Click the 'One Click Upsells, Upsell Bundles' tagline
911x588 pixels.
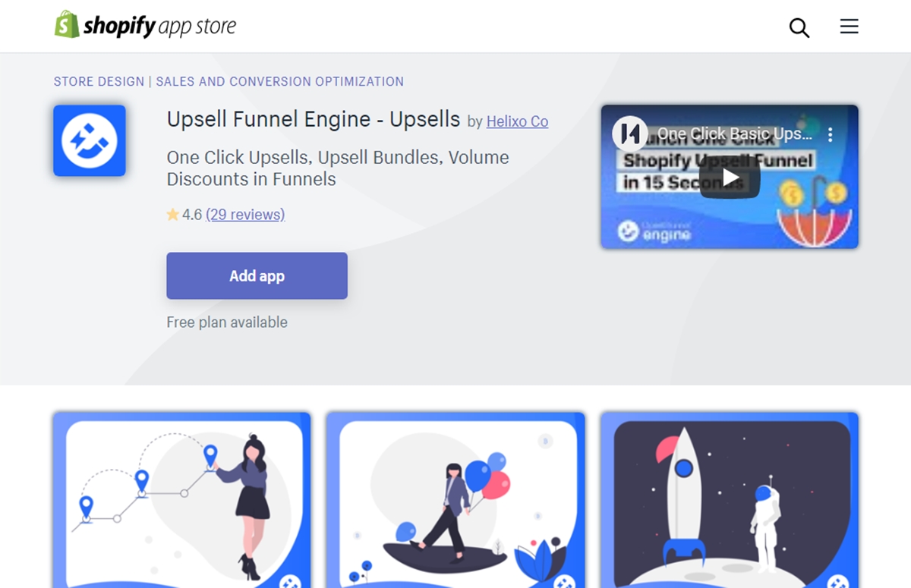[x=338, y=168]
